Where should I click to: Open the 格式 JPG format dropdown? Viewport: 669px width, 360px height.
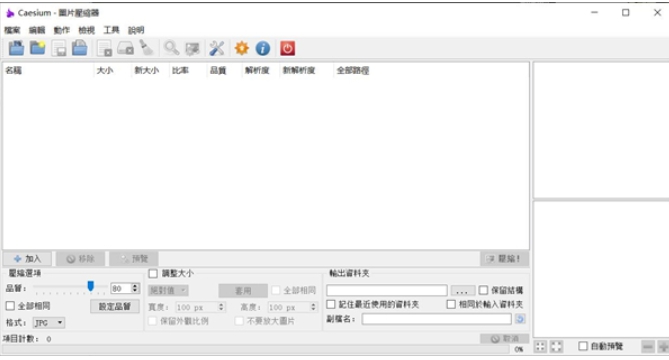coord(49,322)
